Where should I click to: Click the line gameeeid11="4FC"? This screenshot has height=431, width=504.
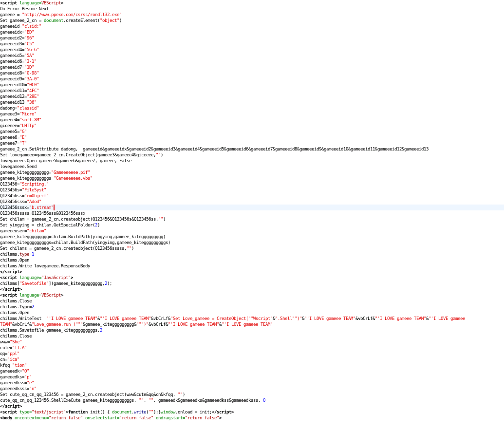click(19, 90)
